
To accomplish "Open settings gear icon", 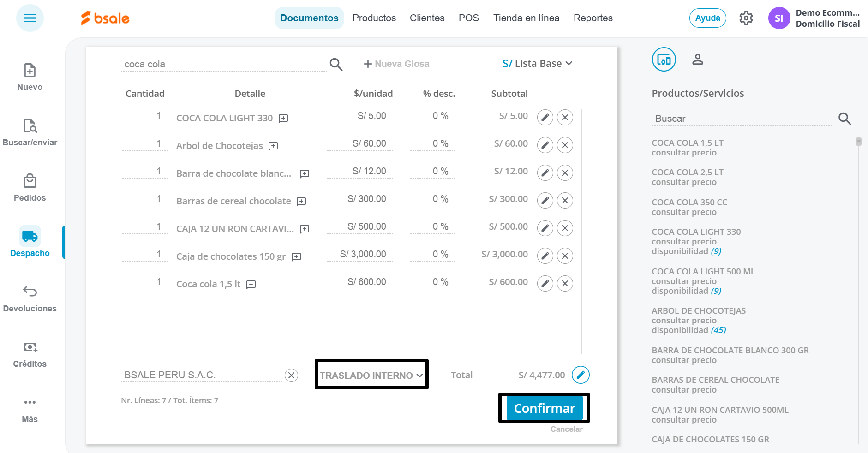I will [x=746, y=18].
